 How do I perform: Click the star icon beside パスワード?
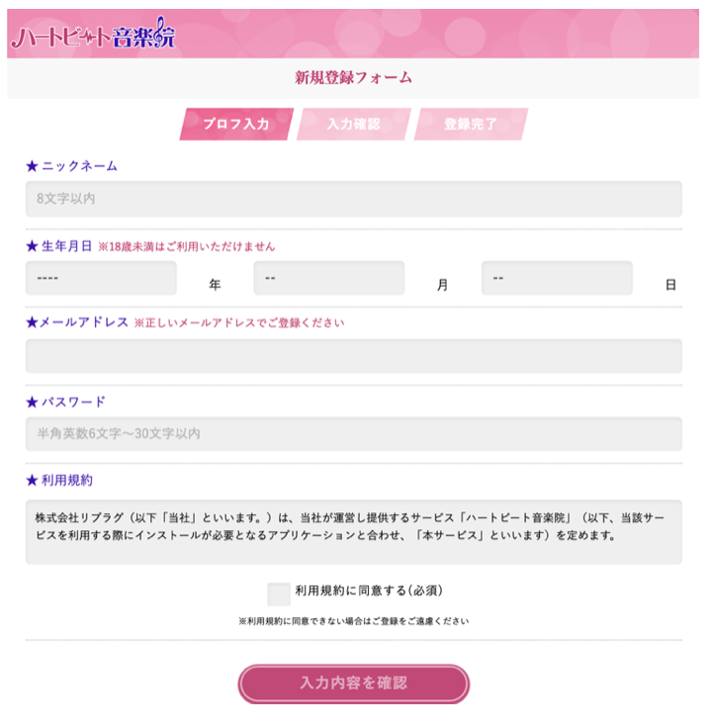click(32, 402)
